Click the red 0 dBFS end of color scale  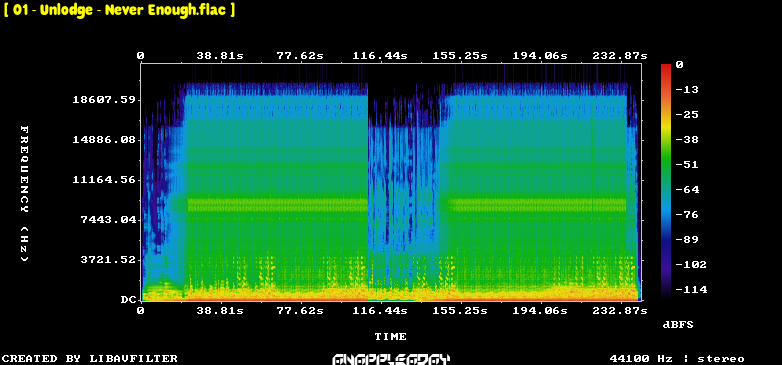[x=665, y=67]
